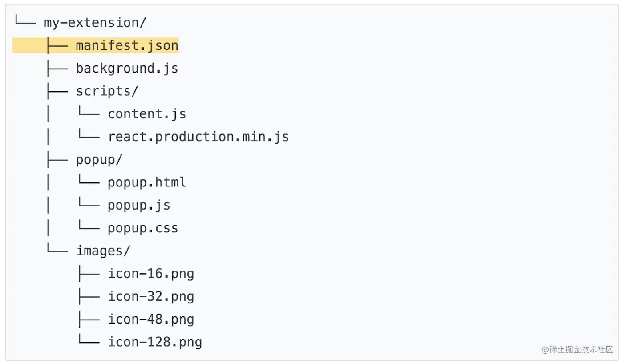Select the icon-128.png file
Viewport: 623px width, 364px height.
(155, 342)
